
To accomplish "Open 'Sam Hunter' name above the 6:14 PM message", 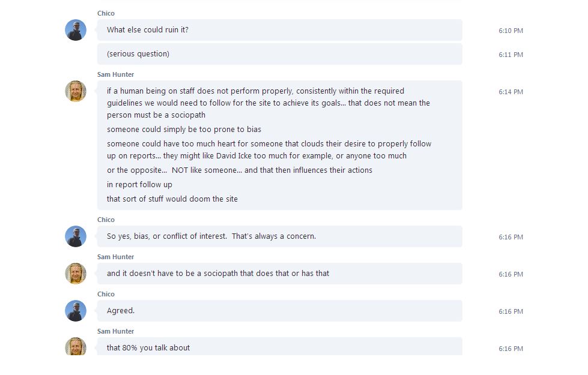I will (115, 74).
